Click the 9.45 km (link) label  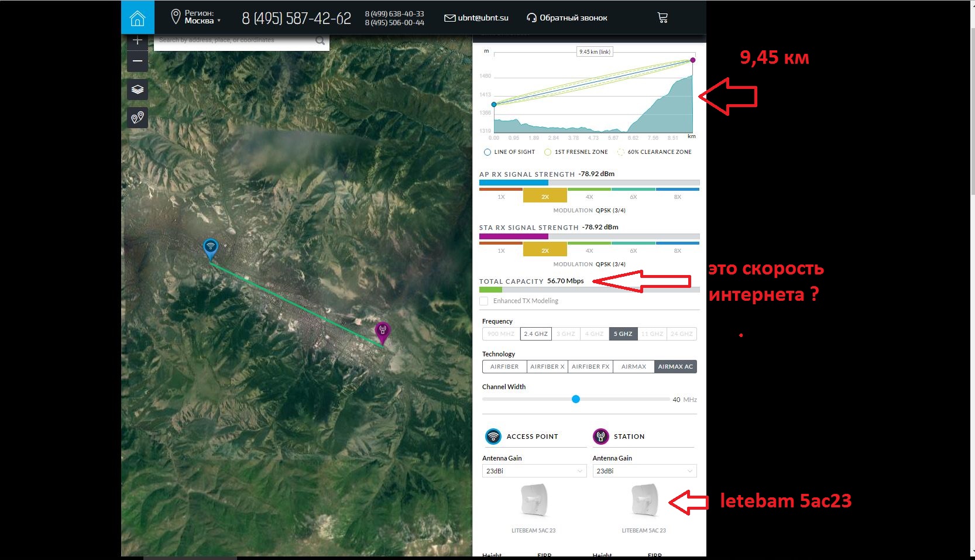[595, 51]
